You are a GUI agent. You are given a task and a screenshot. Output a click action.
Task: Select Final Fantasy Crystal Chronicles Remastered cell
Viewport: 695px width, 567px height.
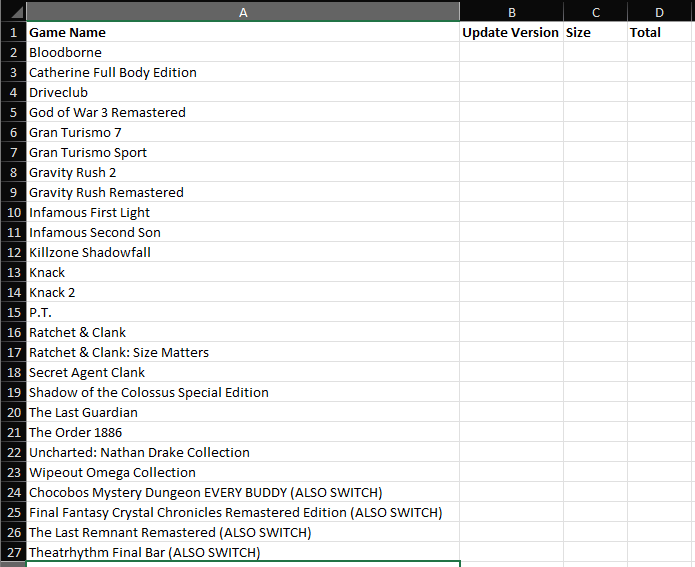(243, 512)
